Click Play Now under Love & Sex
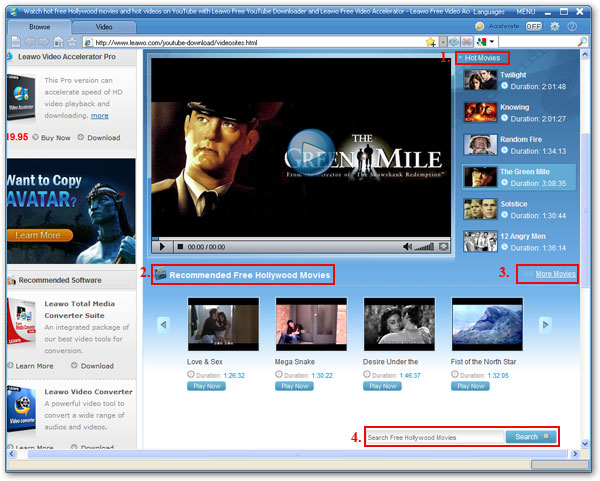The image size is (600, 481). pos(207,386)
